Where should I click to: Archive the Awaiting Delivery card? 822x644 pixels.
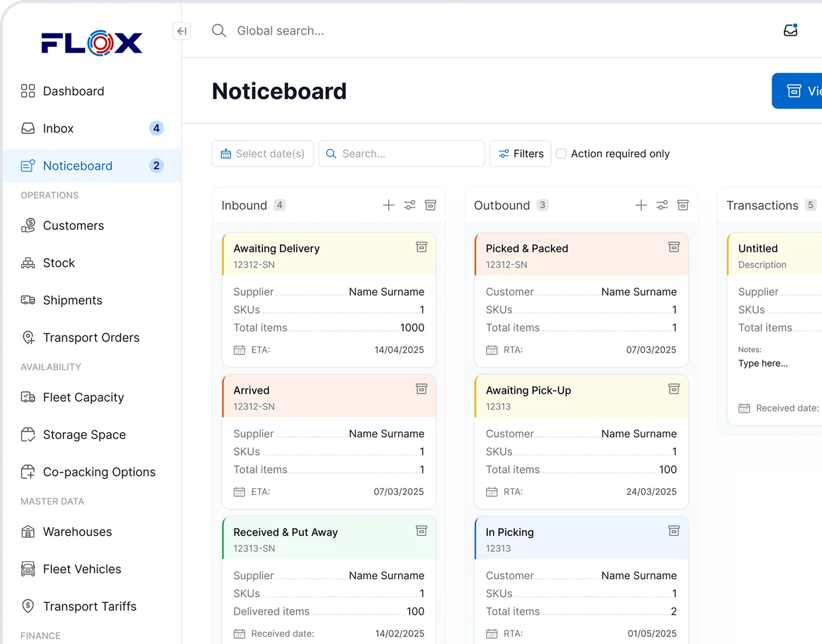click(x=422, y=247)
